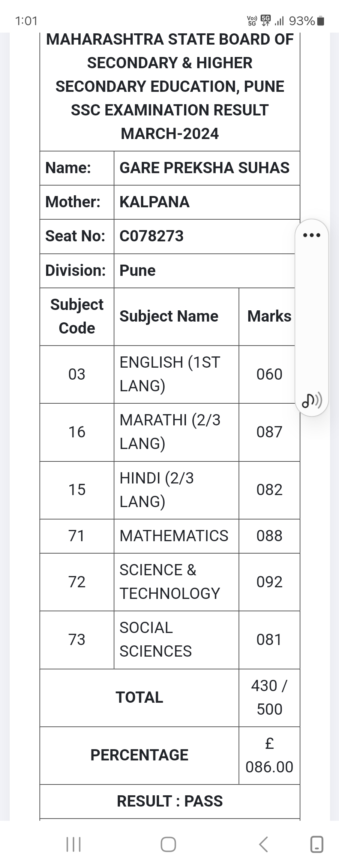This screenshot has height=868, width=339.
Task: Tap the student name GARE PREKSHA SUHAS
Action: tap(204, 168)
